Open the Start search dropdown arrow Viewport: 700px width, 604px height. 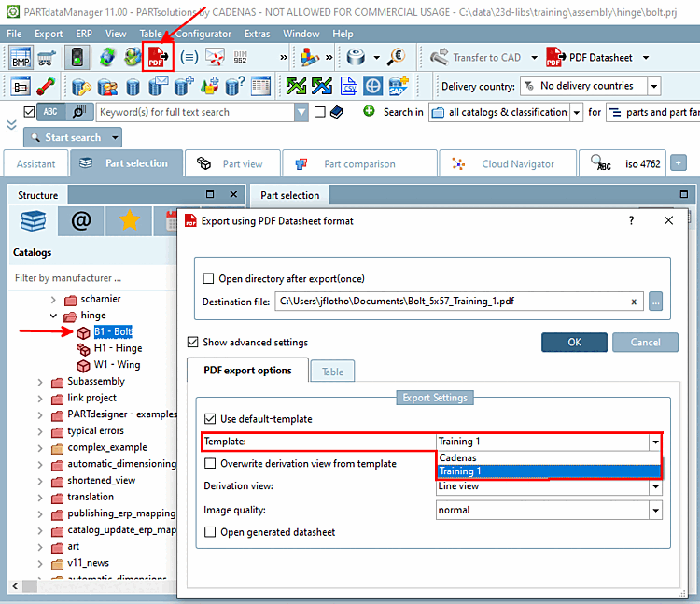tap(115, 137)
